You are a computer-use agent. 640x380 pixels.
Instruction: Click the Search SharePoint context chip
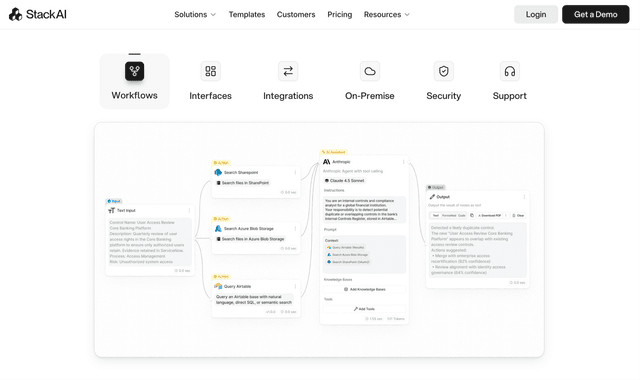(x=348, y=262)
